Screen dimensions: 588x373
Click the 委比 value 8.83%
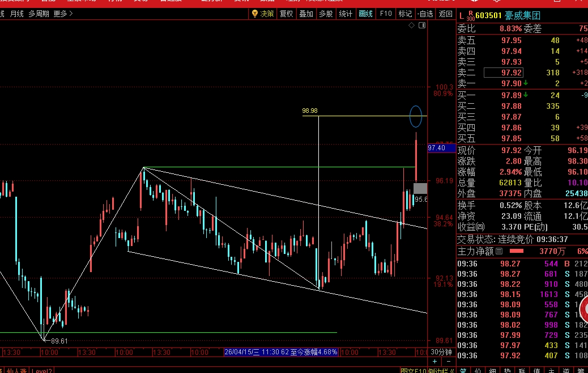pos(510,28)
